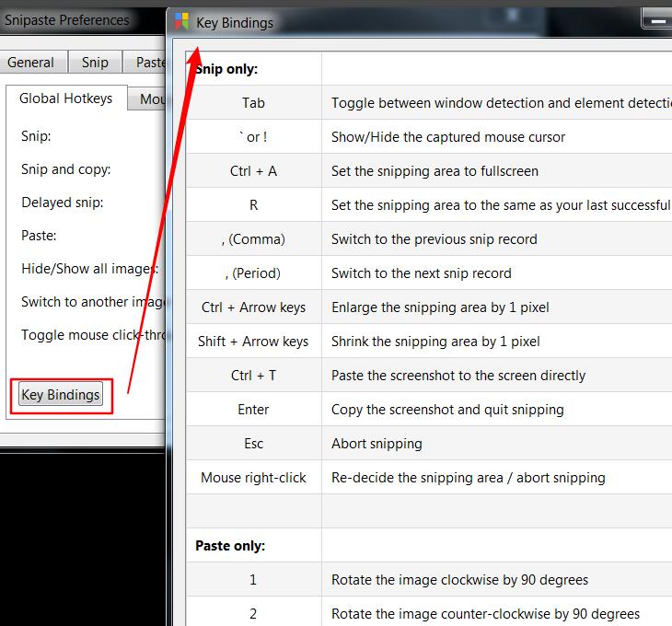The width and height of the screenshot is (672, 626).
Task: Minimize the Key Bindings window
Action: (x=656, y=19)
